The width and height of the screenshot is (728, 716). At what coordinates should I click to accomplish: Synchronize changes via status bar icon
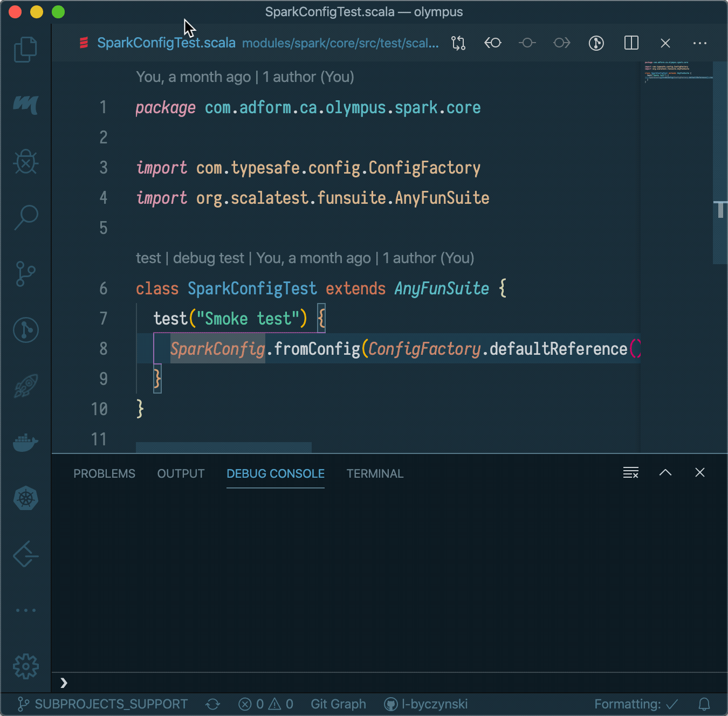point(213,704)
